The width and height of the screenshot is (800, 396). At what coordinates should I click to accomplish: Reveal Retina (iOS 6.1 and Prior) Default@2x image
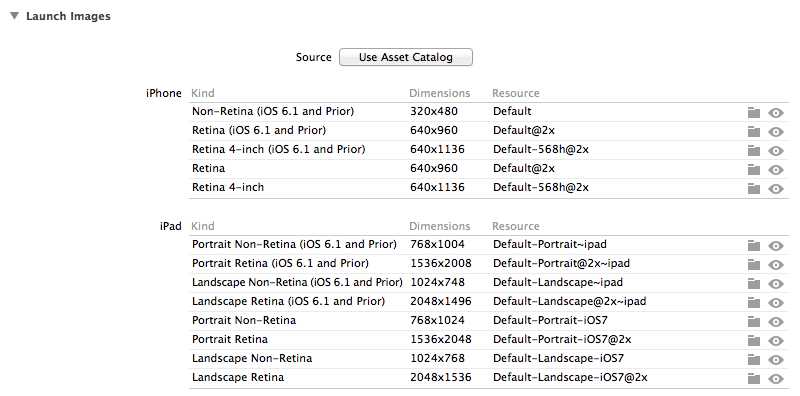[x=776, y=132]
